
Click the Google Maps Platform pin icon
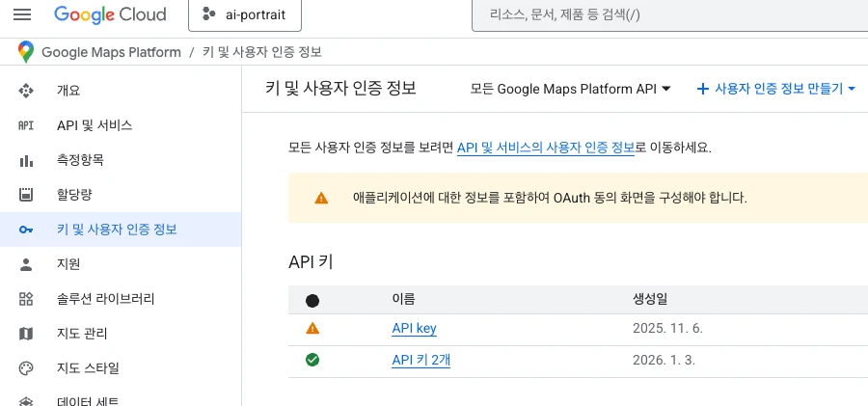25,52
